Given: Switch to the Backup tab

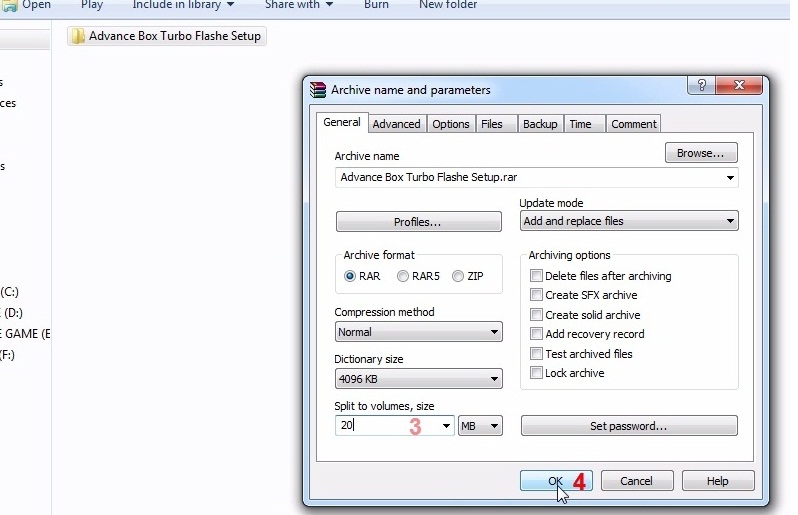Looking at the screenshot, I should pyautogui.click(x=540, y=124).
